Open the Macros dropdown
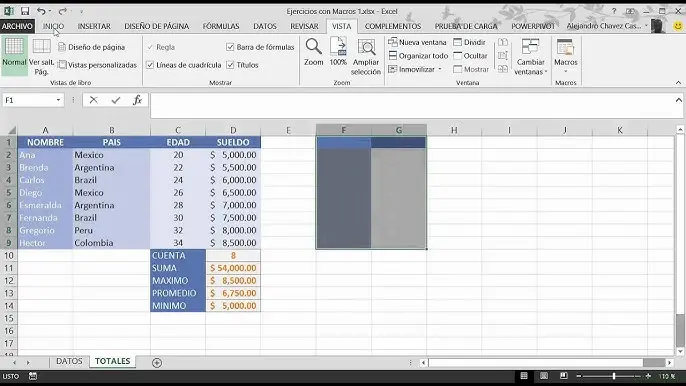This screenshot has height=386, width=686. [x=565, y=56]
